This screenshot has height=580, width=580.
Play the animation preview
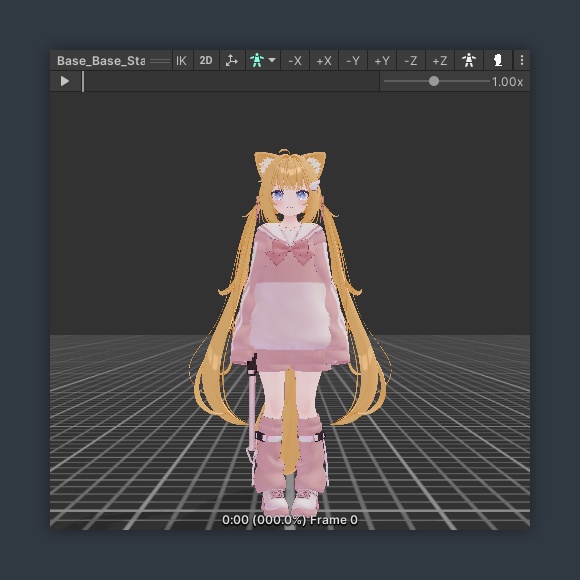65,81
